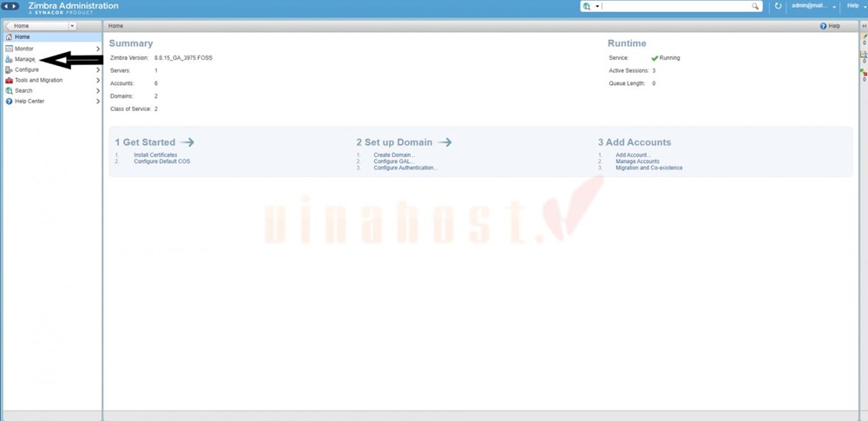Select the Home tab in content header
868x421 pixels.
115,26
